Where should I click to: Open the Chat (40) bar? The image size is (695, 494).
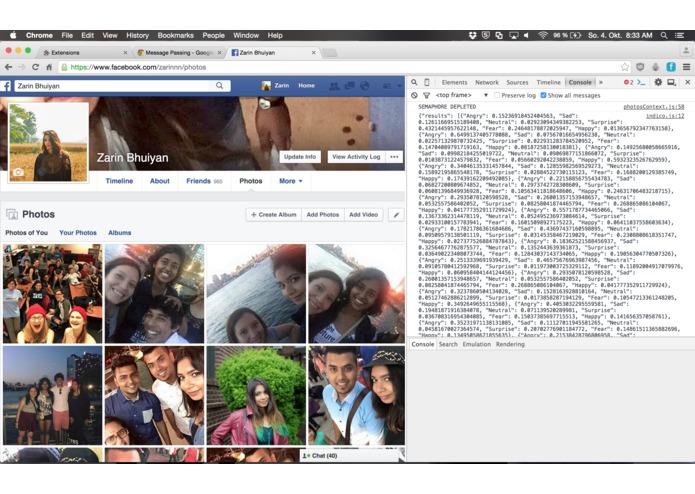(x=350, y=455)
